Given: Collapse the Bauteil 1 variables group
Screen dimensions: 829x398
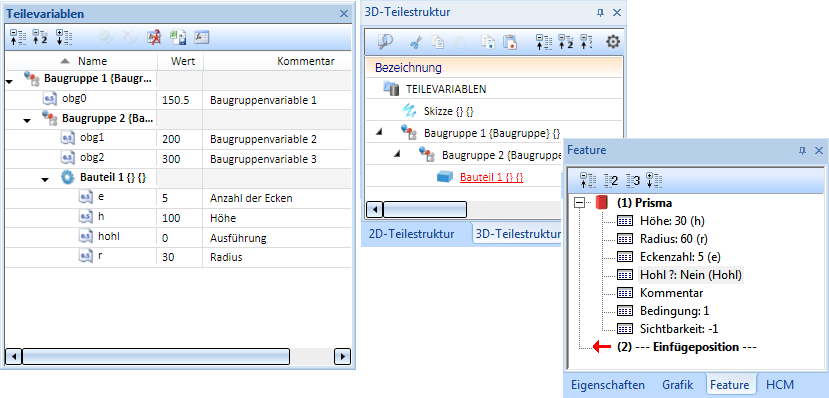Looking at the screenshot, I should click(45, 180).
